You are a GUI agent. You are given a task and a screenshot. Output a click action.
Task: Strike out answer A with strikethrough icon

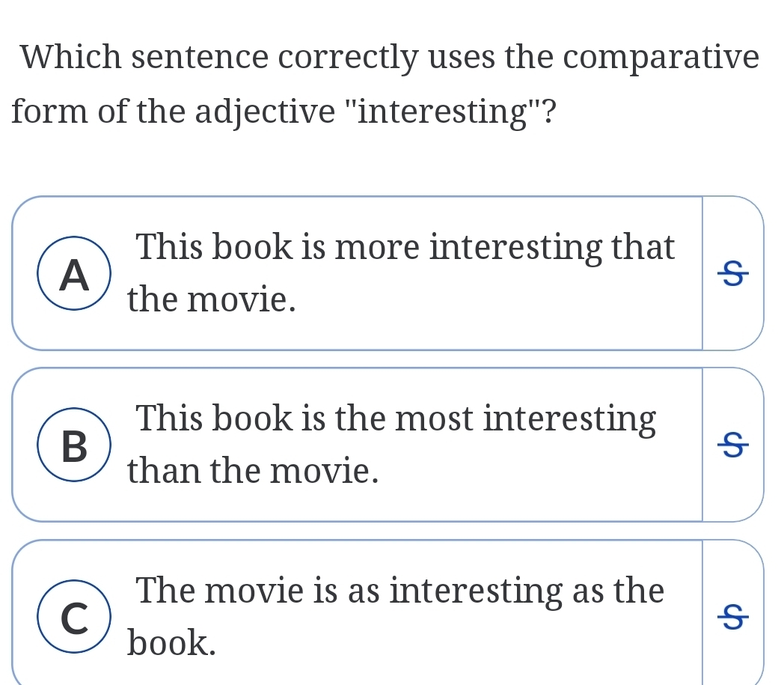coord(734,275)
